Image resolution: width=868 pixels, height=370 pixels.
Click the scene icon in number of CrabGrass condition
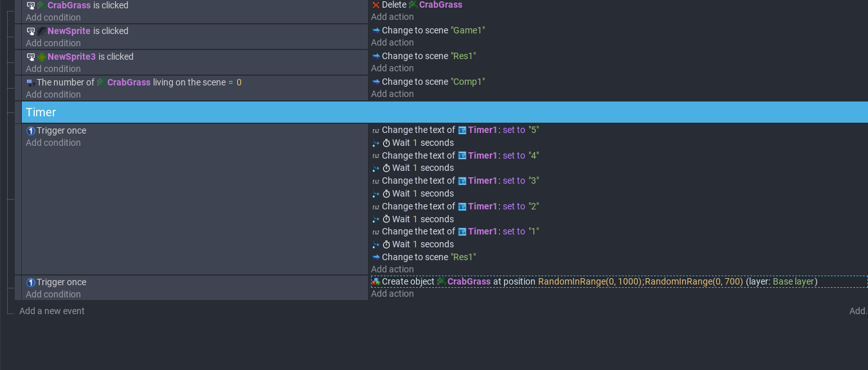(30, 82)
